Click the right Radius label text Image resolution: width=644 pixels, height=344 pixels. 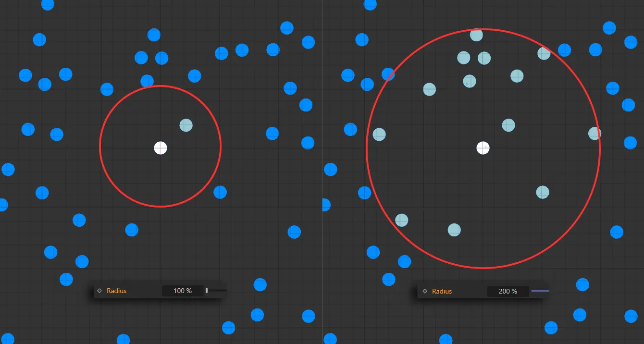pos(441,291)
